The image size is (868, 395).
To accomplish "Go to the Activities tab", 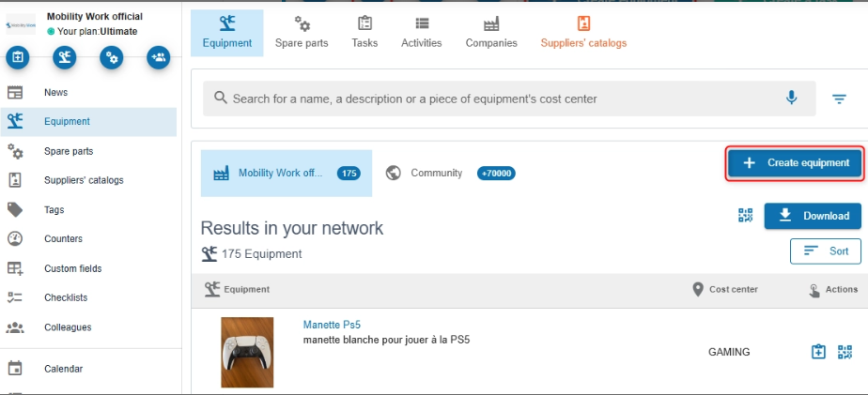I will pyautogui.click(x=421, y=33).
